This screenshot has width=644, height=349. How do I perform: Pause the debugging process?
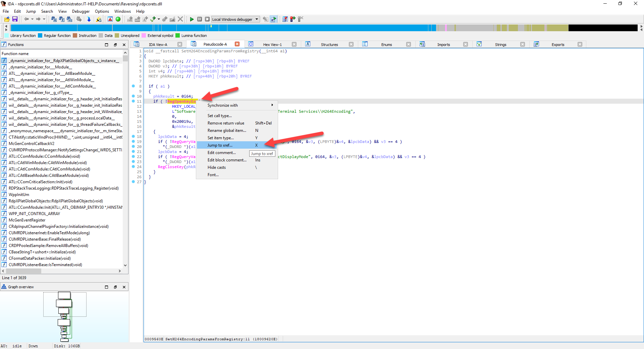click(x=200, y=19)
